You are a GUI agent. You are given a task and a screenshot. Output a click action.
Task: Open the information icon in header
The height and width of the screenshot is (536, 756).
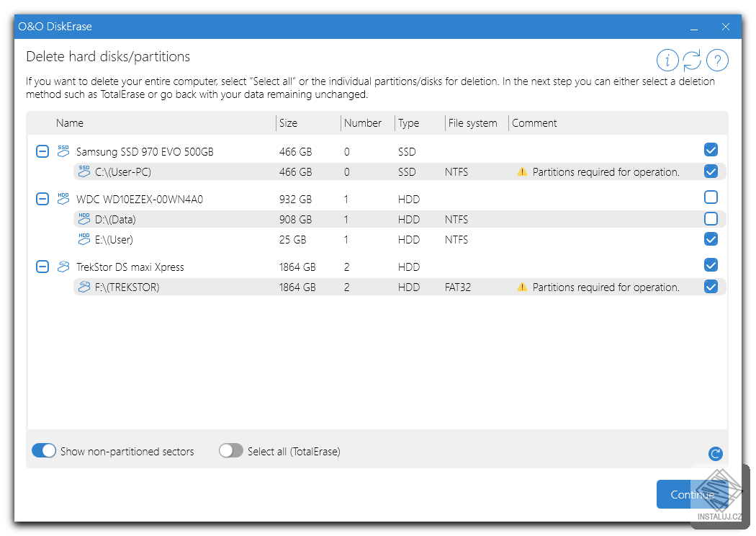pyautogui.click(x=667, y=61)
